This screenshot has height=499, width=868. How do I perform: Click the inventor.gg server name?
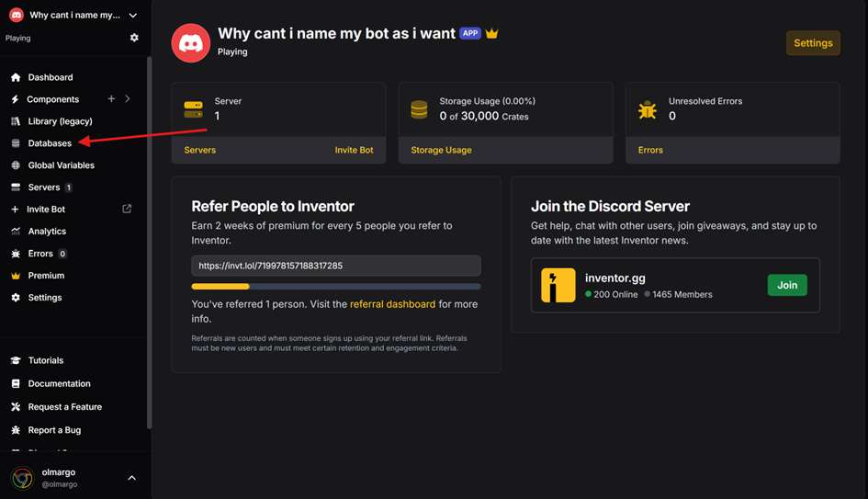coord(615,278)
